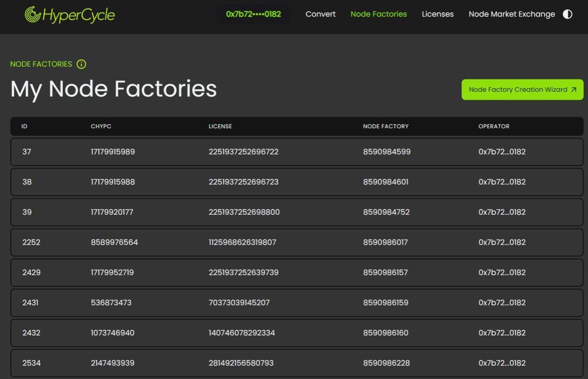
Task: Click node factory 8590984601
Action: point(386,182)
